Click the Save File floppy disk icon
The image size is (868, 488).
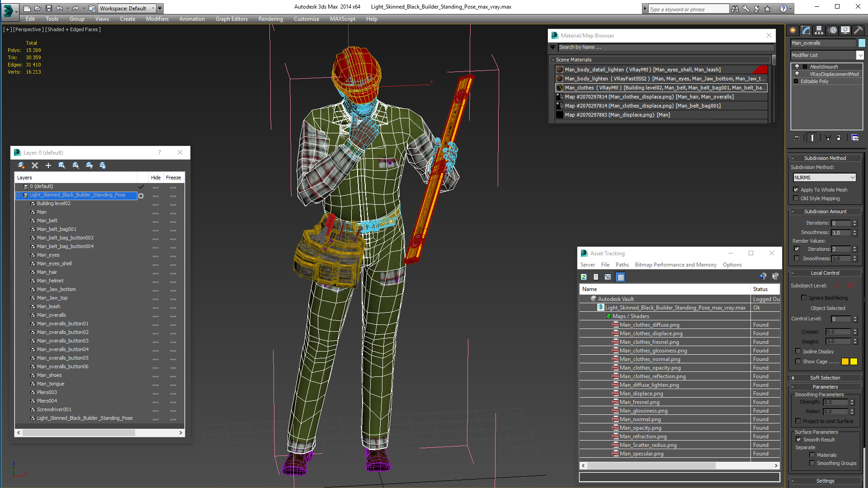(49, 9)
